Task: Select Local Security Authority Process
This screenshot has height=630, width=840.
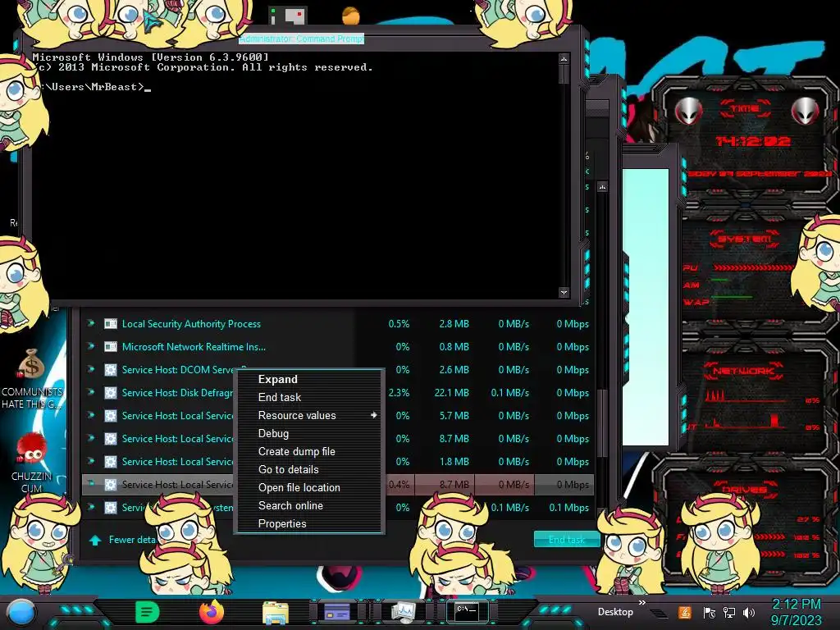Action: tap(191, 324)
